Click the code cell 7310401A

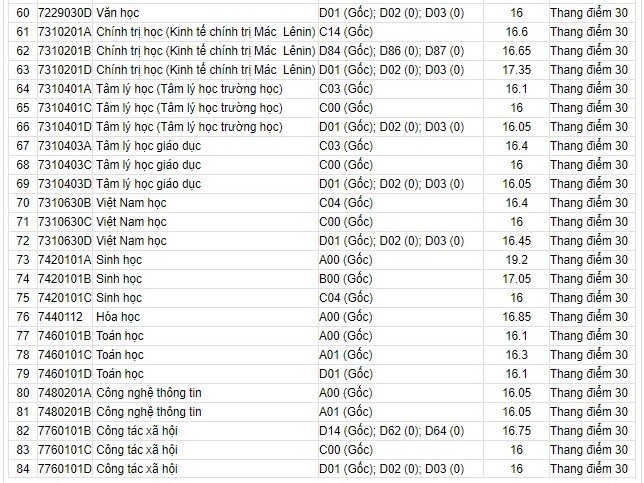pyautogui.click(x=64, y=89)
